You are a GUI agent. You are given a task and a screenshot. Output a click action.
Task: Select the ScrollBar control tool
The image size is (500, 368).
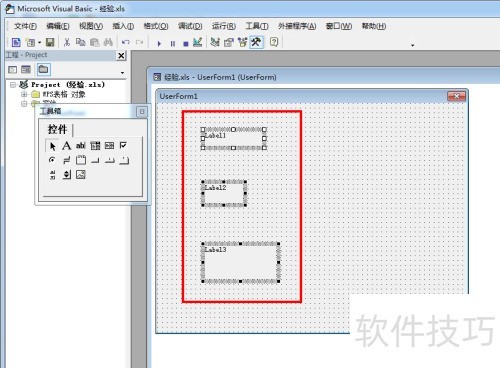(x=52, y=174)
